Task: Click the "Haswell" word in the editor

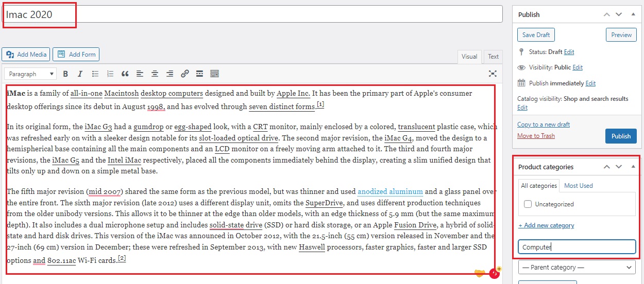Action: coord(312,247)
